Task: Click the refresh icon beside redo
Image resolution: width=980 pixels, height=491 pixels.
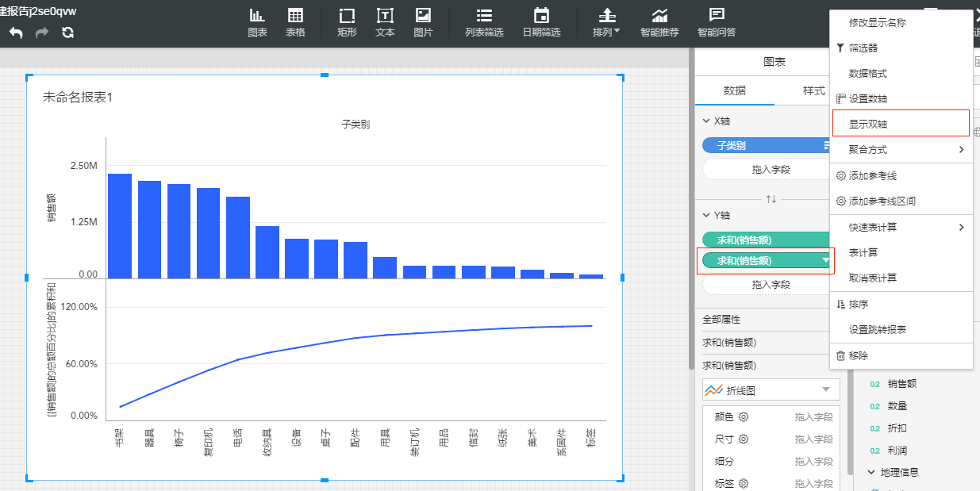Action: click(68, 33)
